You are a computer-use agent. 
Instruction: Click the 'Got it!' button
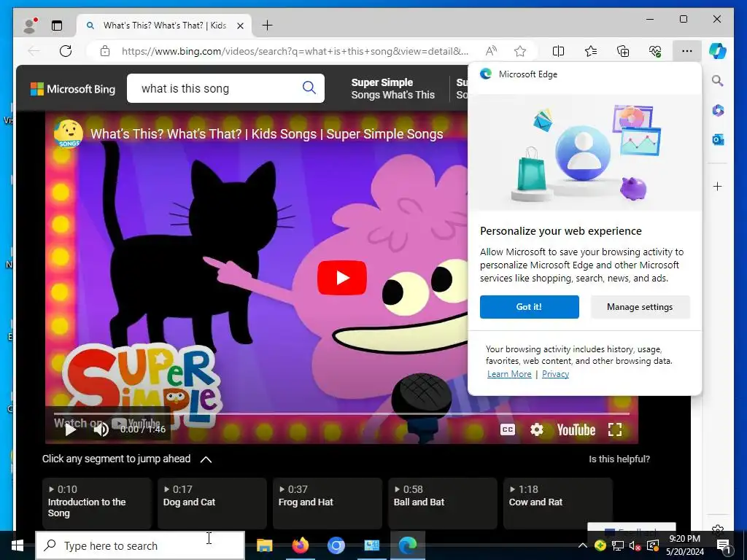[x=530, y=307]
